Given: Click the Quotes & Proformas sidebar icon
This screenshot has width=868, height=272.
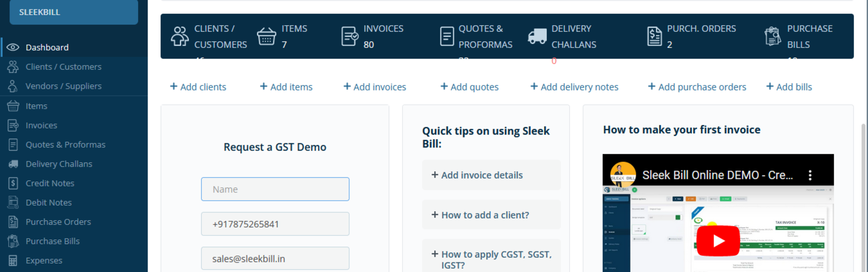Looking at the screenshot, I should tap(13, 145).
